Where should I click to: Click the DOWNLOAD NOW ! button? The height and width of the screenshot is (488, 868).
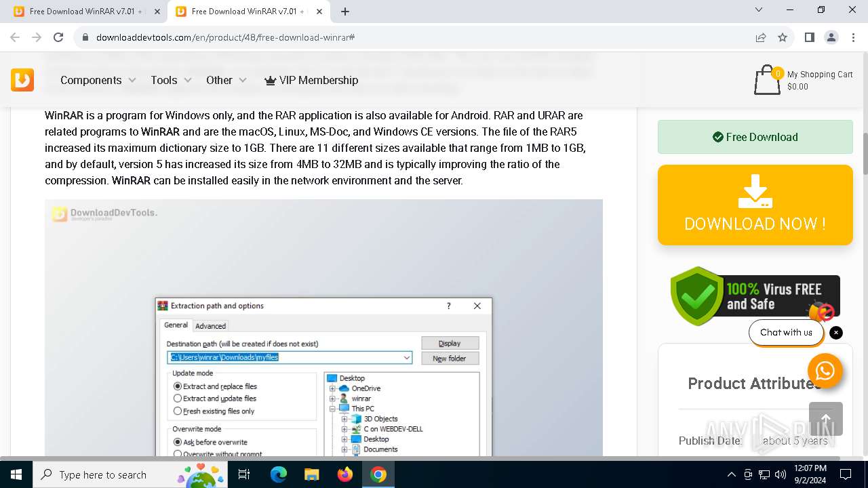[755, 205]
